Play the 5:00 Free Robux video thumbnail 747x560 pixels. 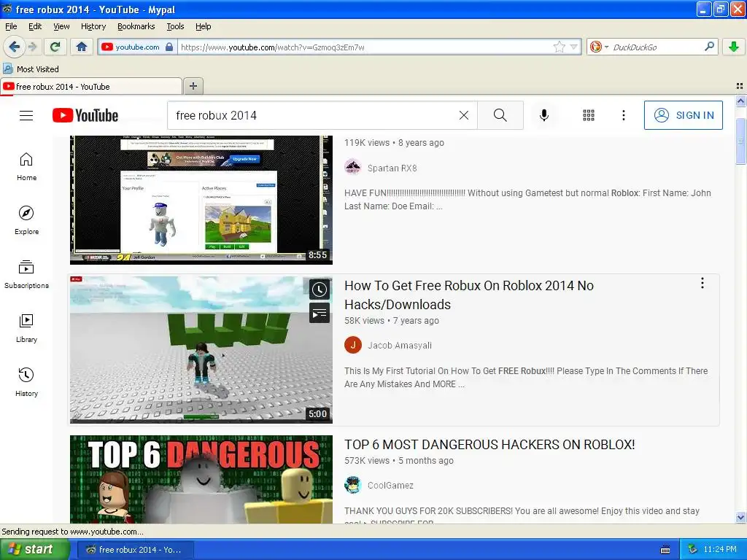point(201,350)
